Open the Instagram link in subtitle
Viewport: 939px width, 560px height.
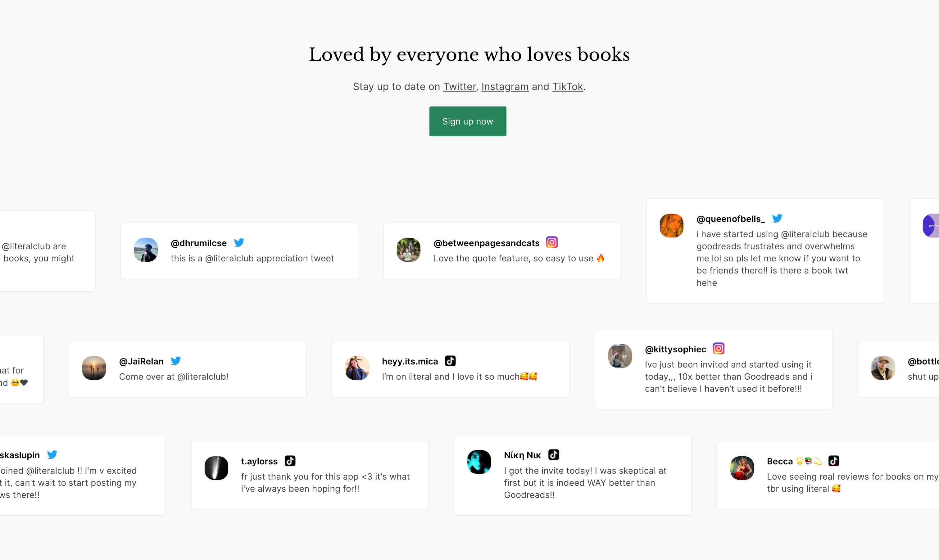click(505, 87)
